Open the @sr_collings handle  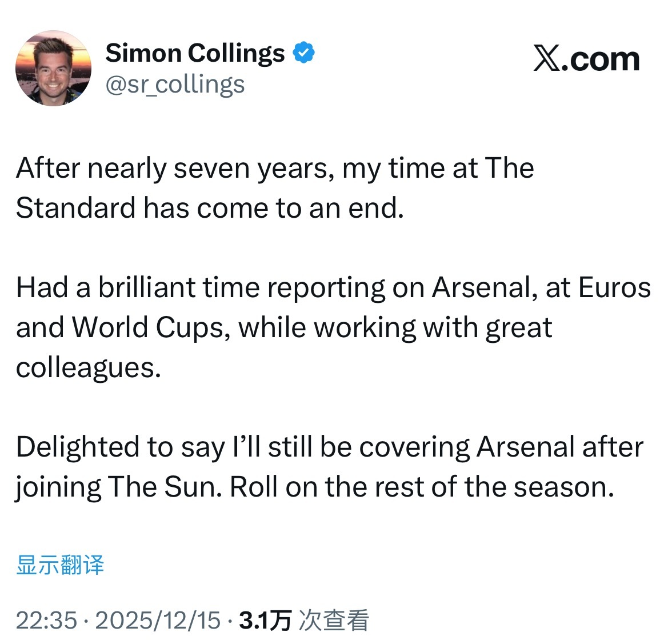point(175,84)
